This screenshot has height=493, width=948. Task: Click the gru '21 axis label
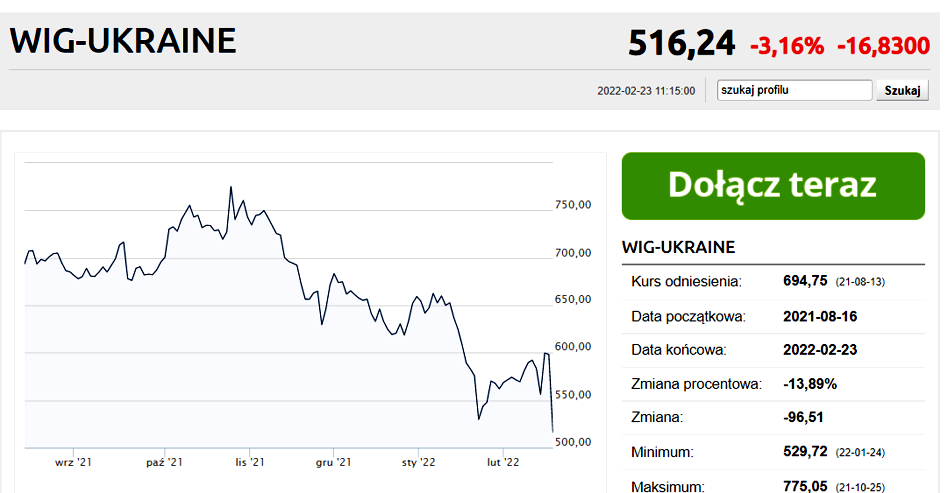point(333,462)
